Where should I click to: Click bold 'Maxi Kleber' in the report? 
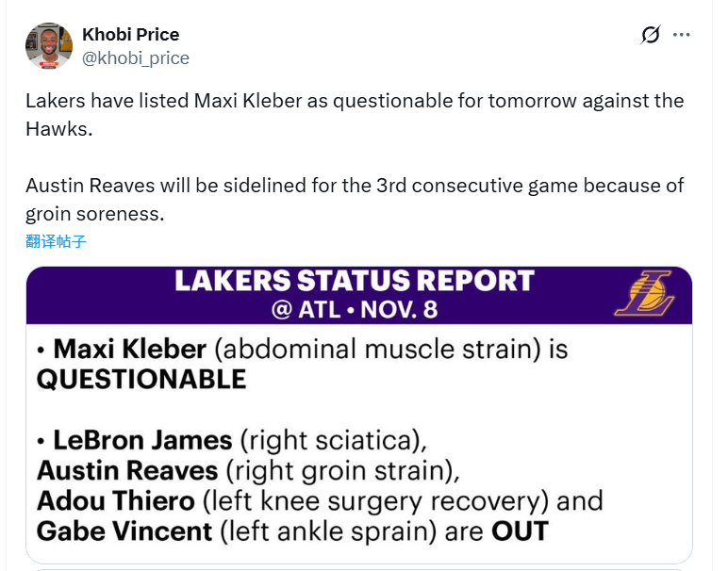[130, 350]
